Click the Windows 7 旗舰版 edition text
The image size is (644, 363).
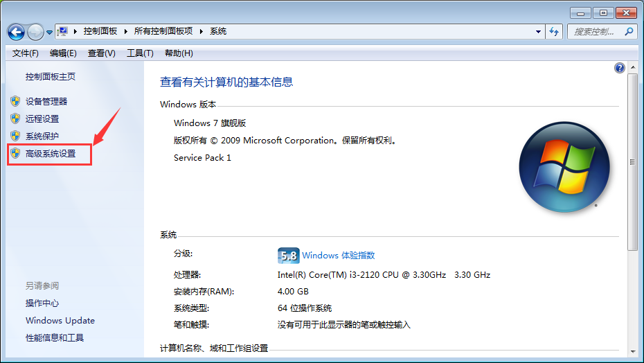click(210, 123)
